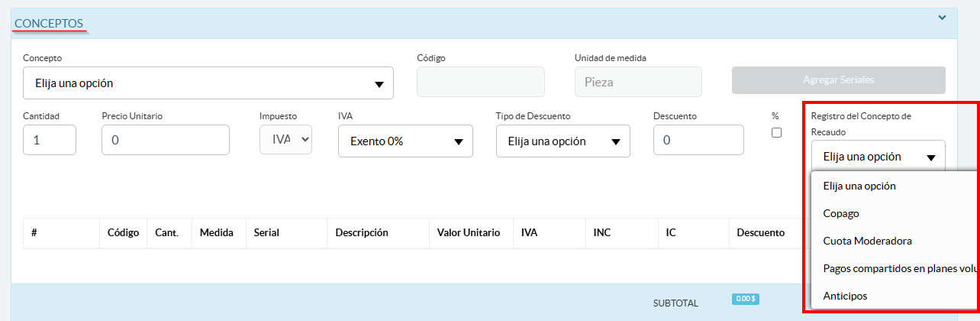This screenshot has width=980, height=321.
Task: Collapse the Conceptos panel chevron
Action: (942, 18)
